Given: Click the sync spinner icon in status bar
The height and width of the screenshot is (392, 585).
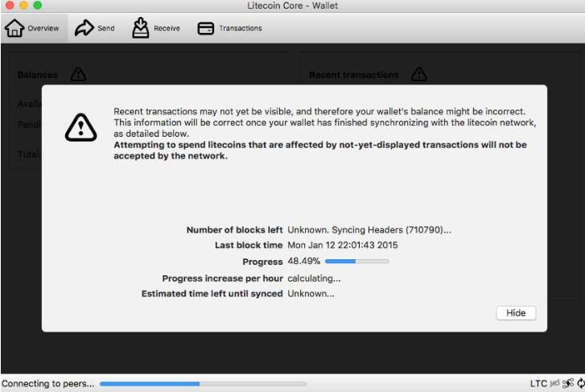Looking at the screenshot, I should (x=581, y=383).
